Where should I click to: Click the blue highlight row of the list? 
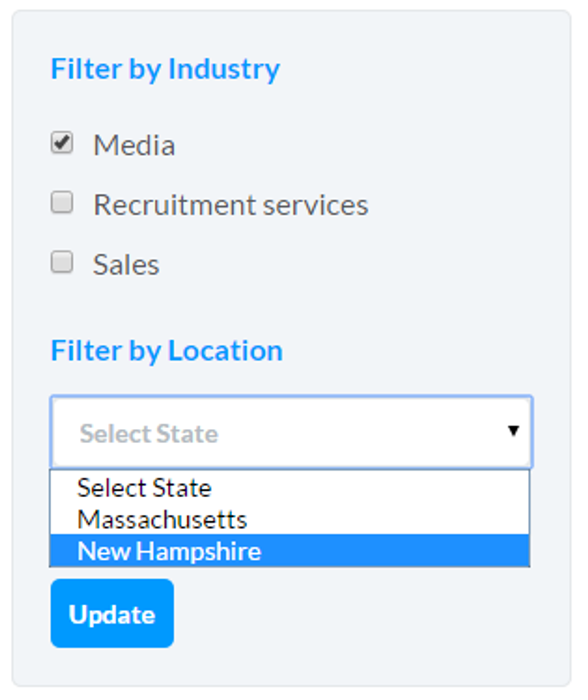pyautogui.click(x=290, y=551)
